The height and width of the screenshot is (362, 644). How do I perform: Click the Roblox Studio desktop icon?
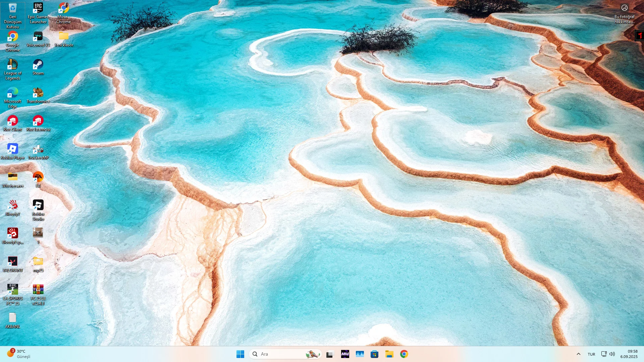coord(38,209)
